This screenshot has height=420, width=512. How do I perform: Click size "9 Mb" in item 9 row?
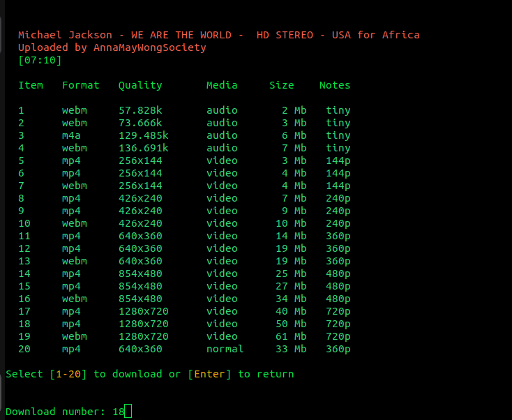click(x=294, y=211)
